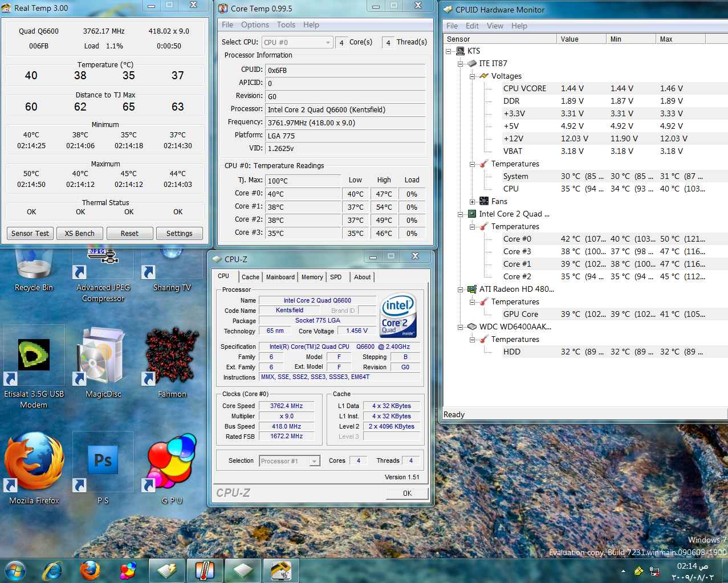This screenshot has width=728, height=583.
Task: Click the Internet Explorer taskbar icon
Action: pyautogui.click(x=52, y=570)
